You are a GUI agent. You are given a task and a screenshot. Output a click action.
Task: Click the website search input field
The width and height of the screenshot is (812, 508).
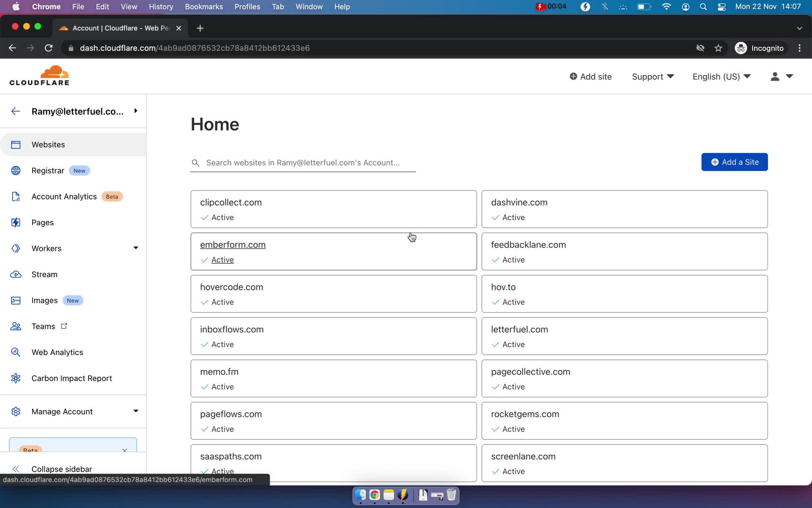[x=303, y=162]
